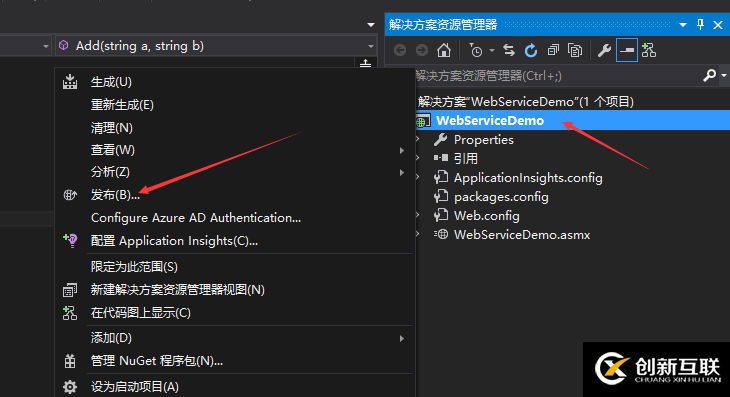Click the gear icon beside 设为启动项目
This screenshot has height=397, width=730.
coord(70,386)
